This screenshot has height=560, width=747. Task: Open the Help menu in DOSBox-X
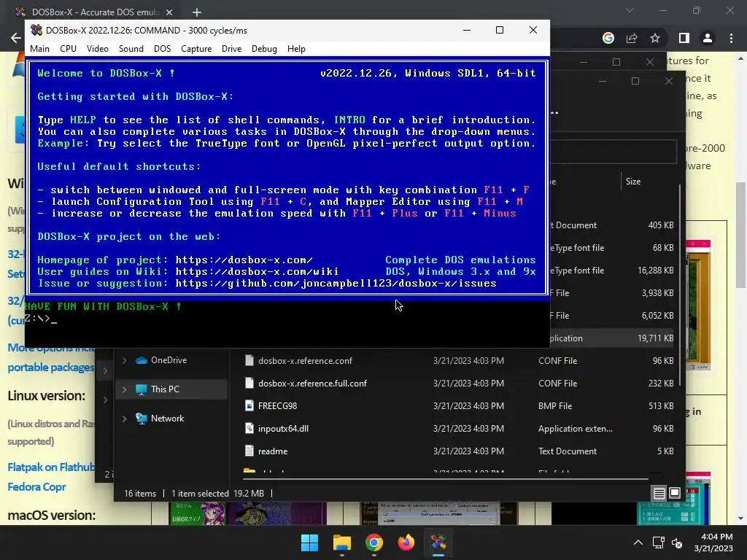tap(296, 49)
